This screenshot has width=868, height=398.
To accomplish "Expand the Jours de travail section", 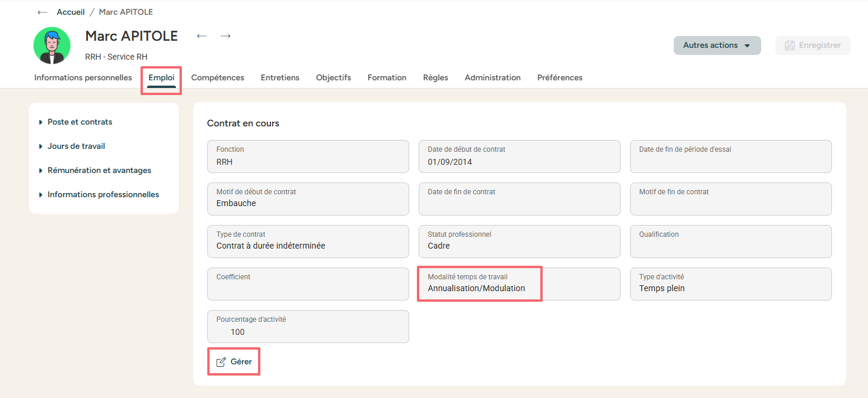I will [x=76, y=146].
